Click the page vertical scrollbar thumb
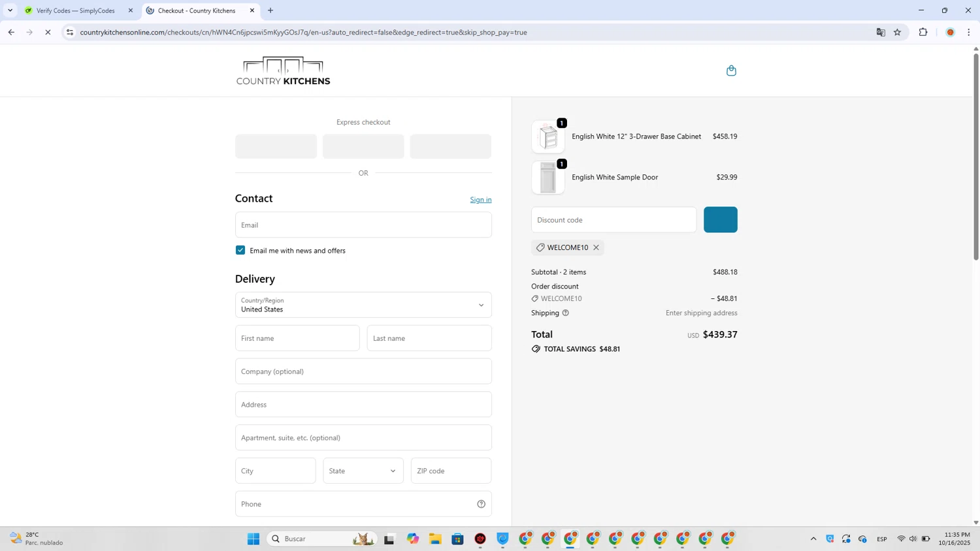980x551 pixels. [976, 157]
